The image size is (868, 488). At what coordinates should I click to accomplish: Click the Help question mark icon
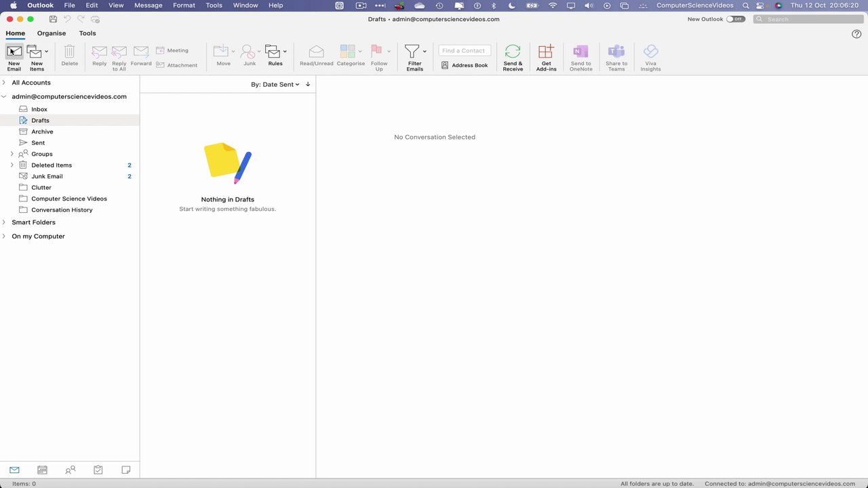(856, 34)
